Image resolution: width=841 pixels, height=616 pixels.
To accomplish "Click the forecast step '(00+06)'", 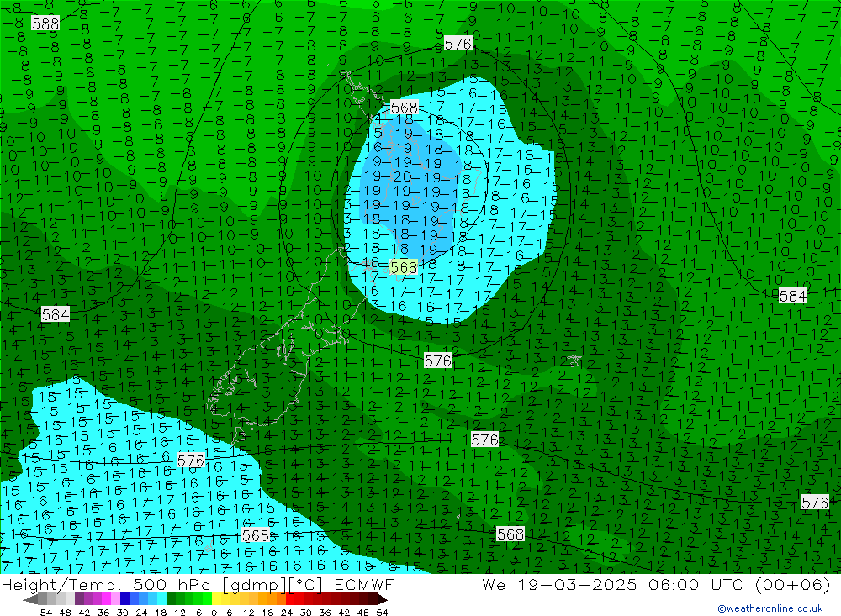I will pyautogui.click(x=792, y=584).
